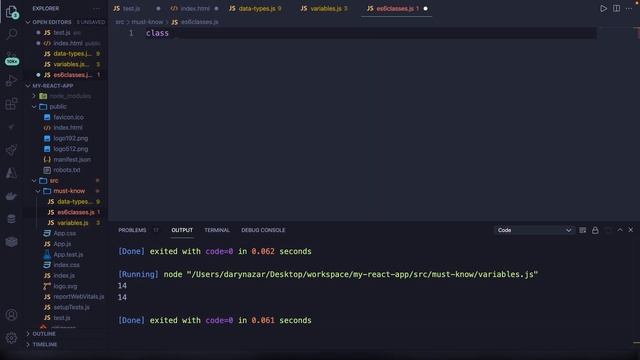
Task: Open the Problems panel tab
Action: click(x=132, y=230)
